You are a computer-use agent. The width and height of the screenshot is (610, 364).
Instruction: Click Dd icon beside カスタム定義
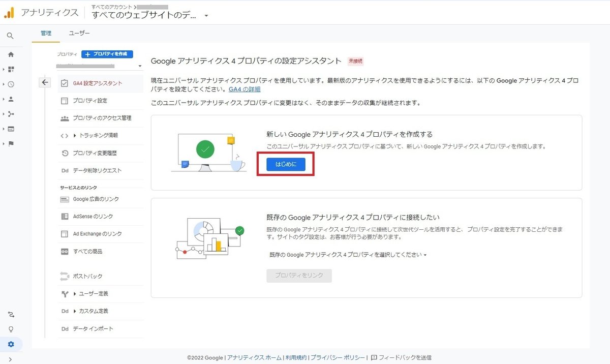click(x=65, y=311)
